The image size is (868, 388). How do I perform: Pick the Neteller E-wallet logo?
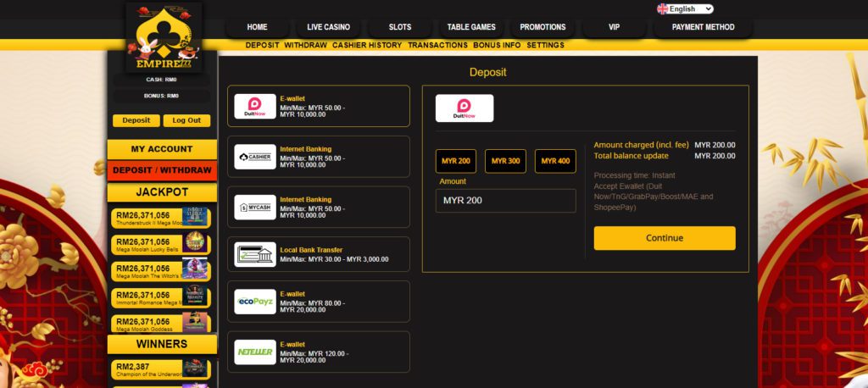[254, 352]
